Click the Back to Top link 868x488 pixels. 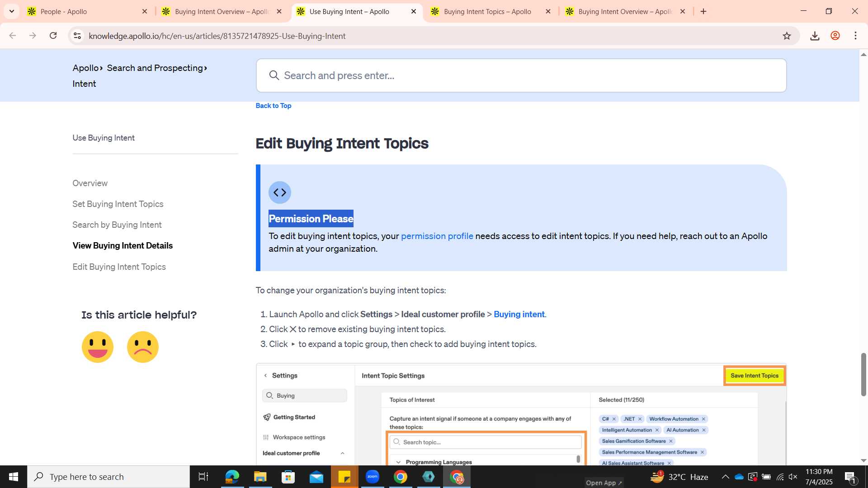pyautogui.click(x=274, y=105)
